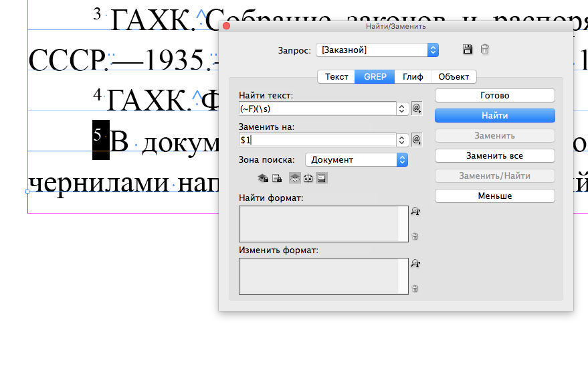Click highlighted footnote number 5 in document

tap(98, 135)
